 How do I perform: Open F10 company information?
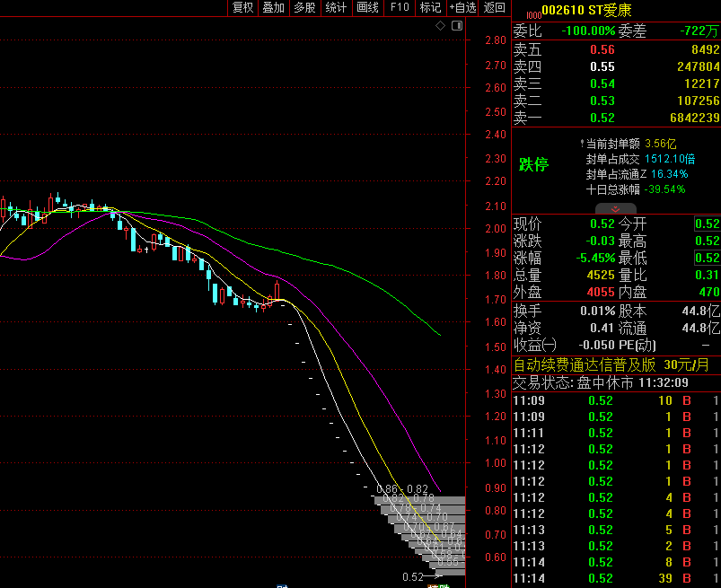[x=400, y=8]
